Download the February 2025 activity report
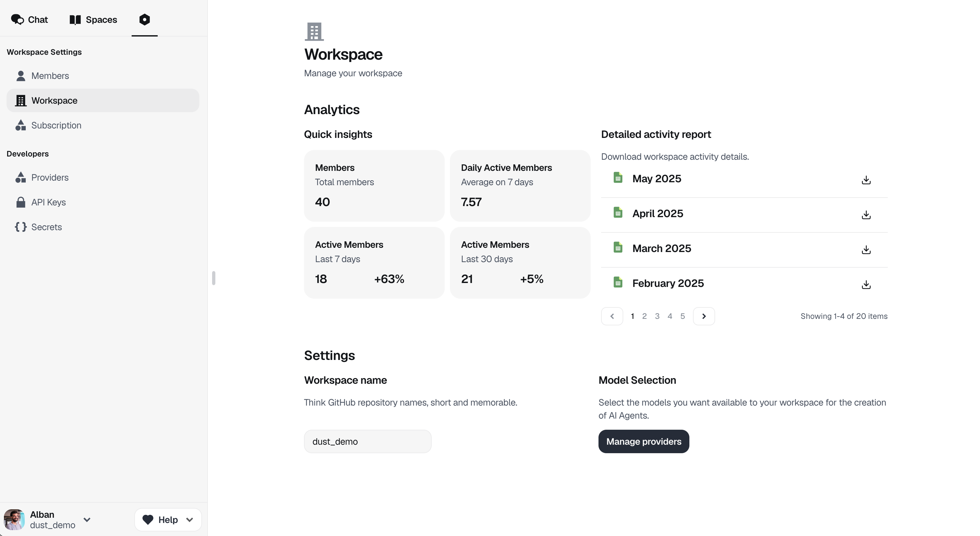Screen dimensions: 980x536 click(866, 285)
